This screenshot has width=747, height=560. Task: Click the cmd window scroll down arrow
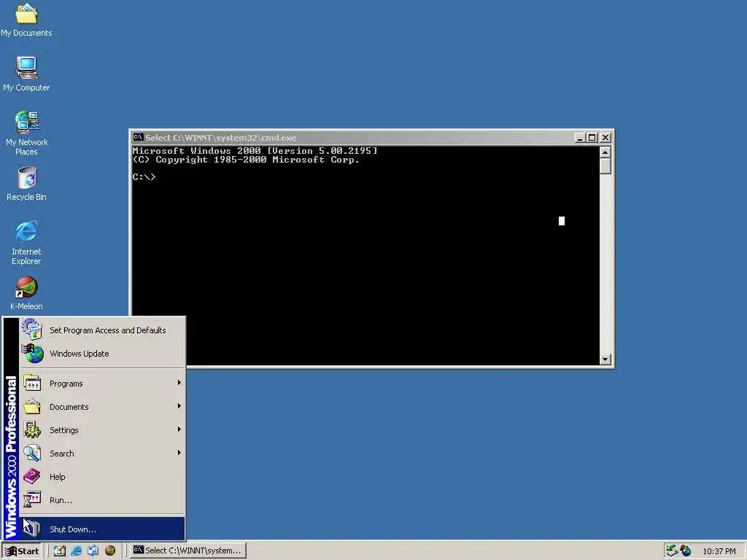coord(605,359)
